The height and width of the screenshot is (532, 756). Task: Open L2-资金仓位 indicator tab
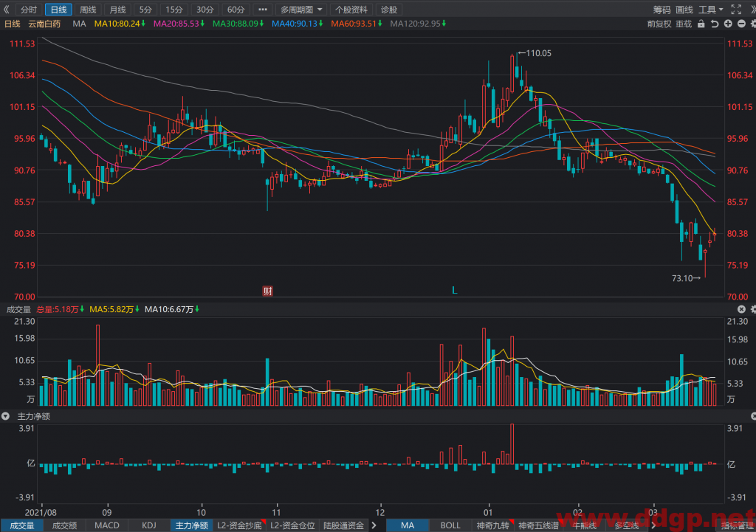coord(292,525)
